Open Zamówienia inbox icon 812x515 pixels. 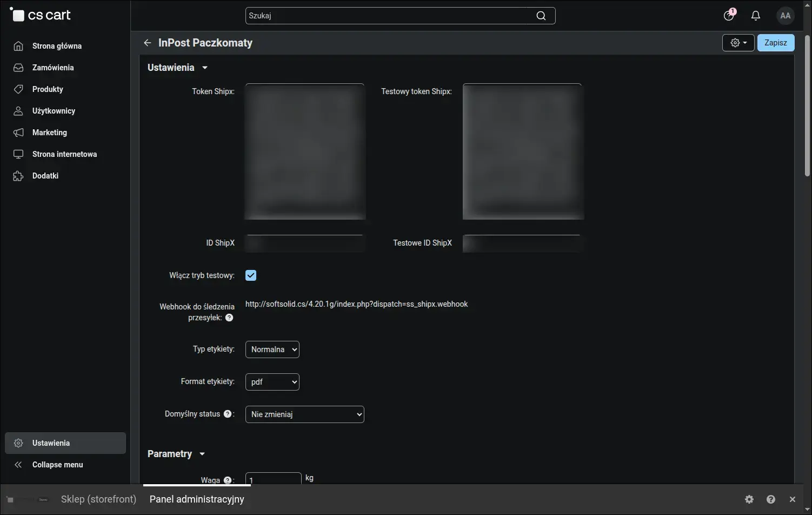[18, 68]
